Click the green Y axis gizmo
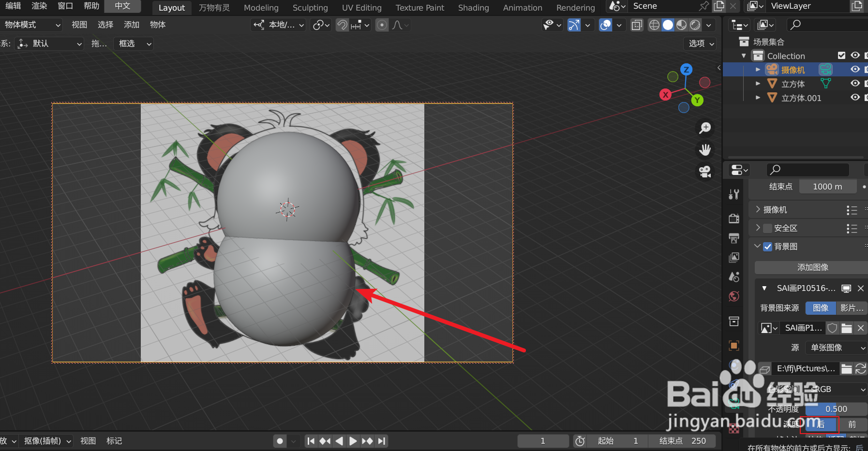 (x=697, y=100)
